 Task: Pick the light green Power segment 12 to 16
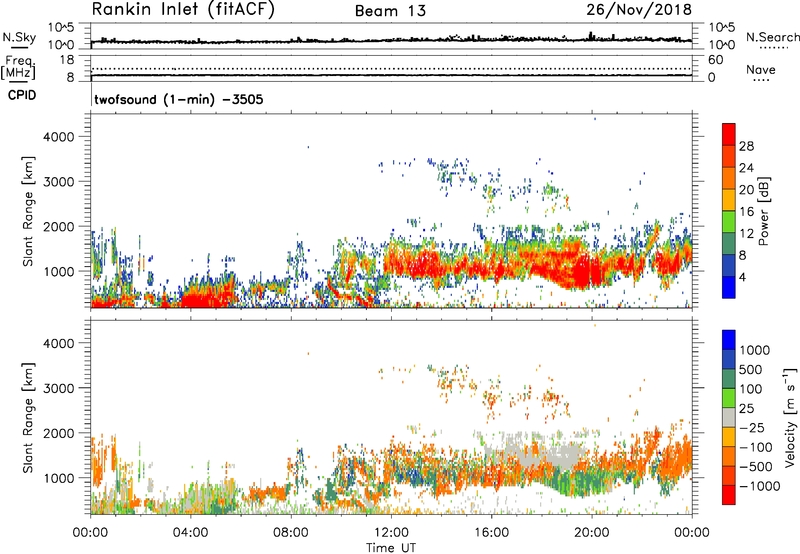pos(729,222)
